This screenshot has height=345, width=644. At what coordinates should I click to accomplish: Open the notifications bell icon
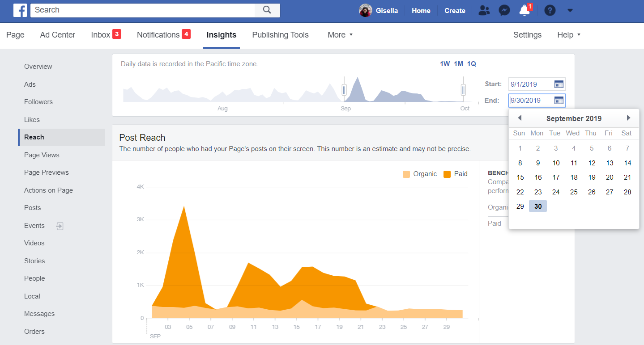click(x=525, y=11)
